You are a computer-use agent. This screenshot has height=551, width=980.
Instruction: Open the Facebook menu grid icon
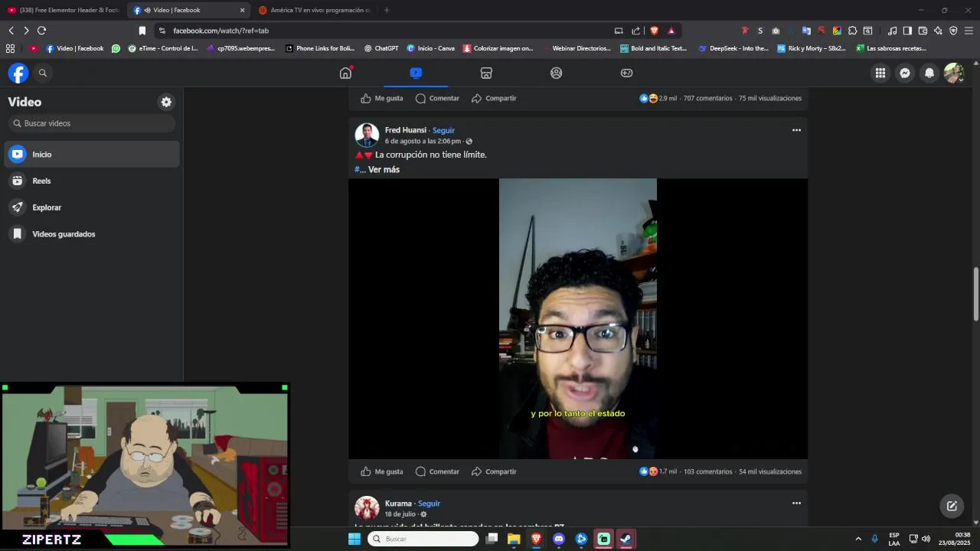880,73
